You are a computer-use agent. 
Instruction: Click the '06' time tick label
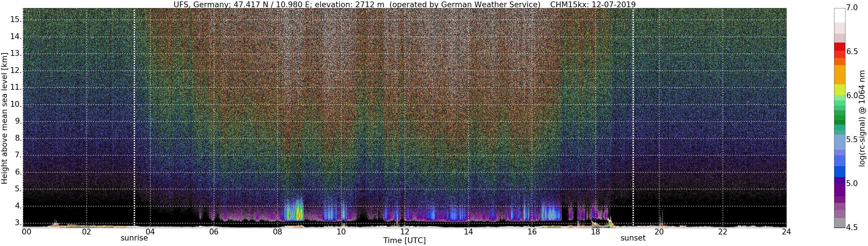pos(214,232)
